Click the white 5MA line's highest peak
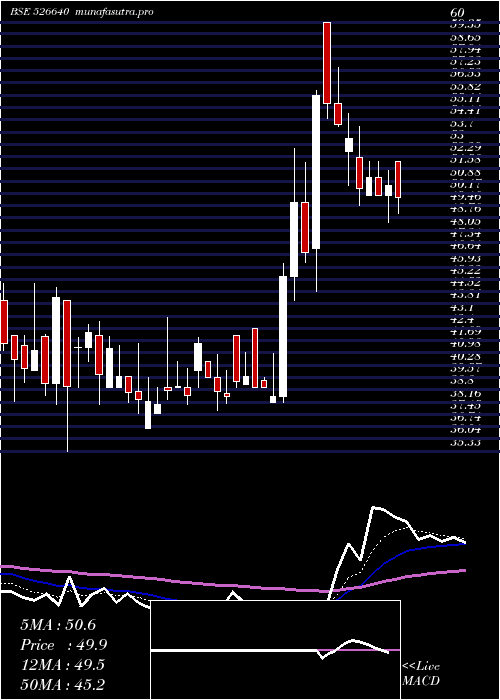Viewport: 500px width, 700px height. point(375,508)
